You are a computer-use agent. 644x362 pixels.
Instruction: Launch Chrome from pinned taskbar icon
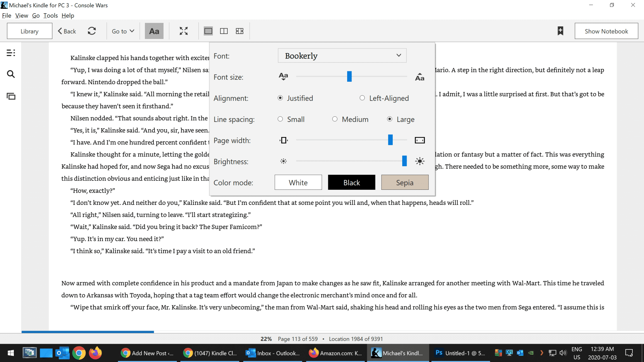click(79, 353)
